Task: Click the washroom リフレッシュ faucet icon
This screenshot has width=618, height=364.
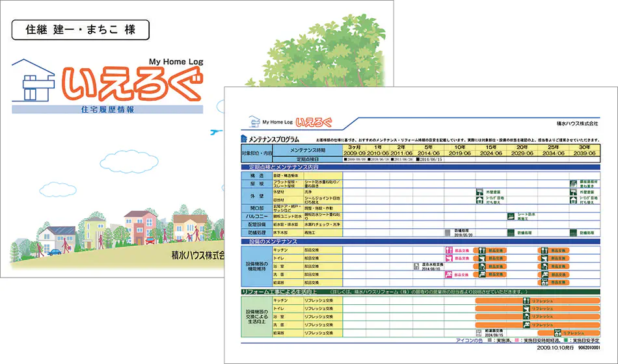Action: coord(526,324)
